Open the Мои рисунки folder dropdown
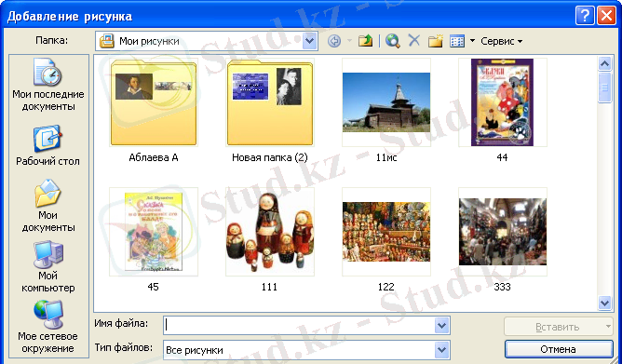 310,41
